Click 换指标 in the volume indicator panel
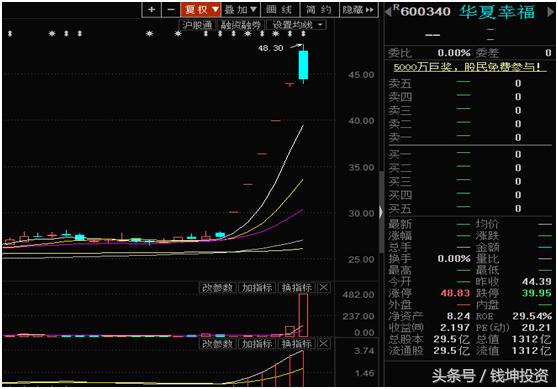This screenshot has width=558, height=389. (296, 288)
